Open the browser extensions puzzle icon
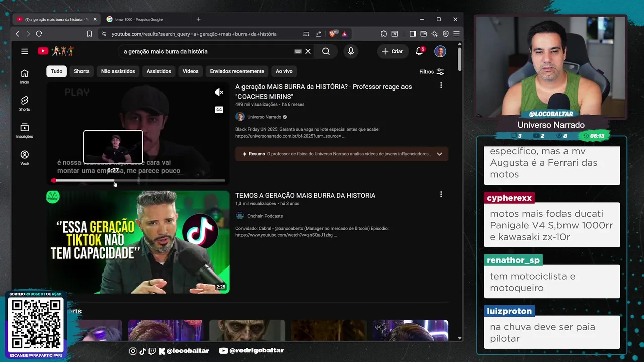This screenshot has height=362, width=644. 384,34
